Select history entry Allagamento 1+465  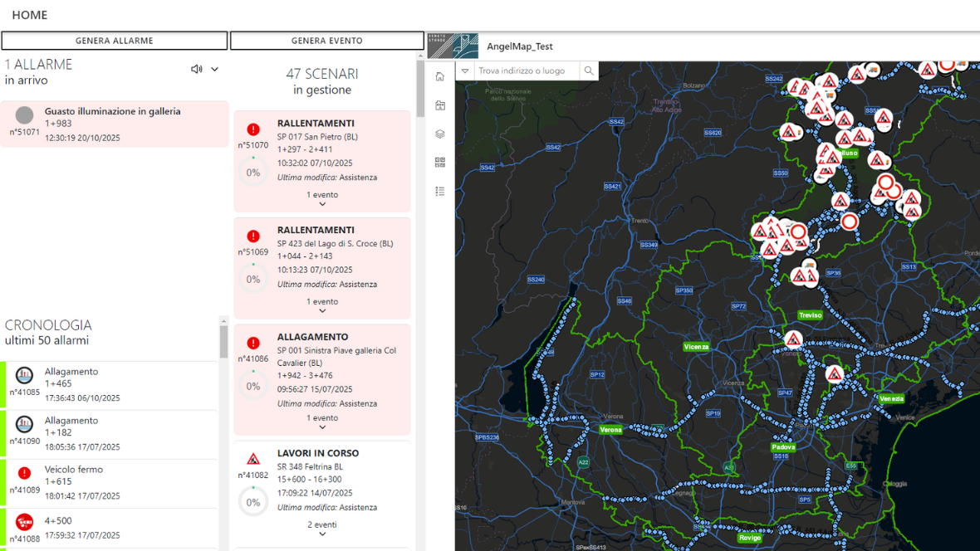pyautogui.click(x=111, y=385)
